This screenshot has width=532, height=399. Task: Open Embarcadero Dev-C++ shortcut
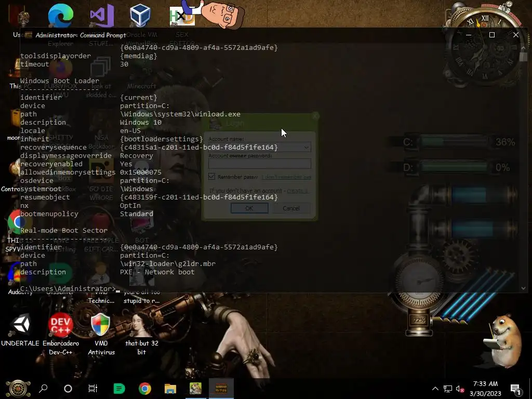pos(60,324)
